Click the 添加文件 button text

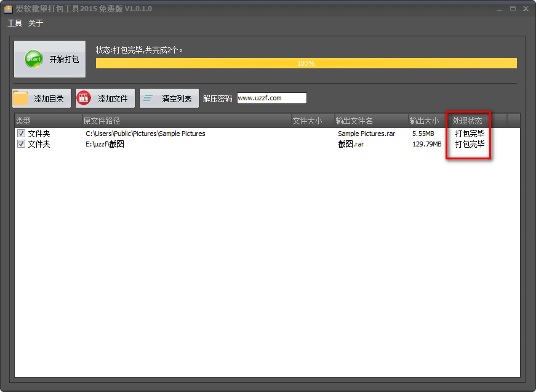113,98
